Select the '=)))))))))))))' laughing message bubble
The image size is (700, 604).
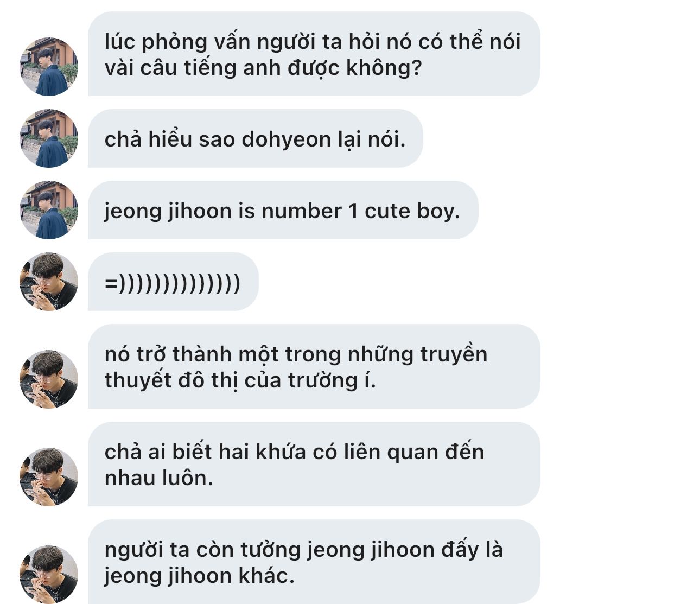coord(173,282)
